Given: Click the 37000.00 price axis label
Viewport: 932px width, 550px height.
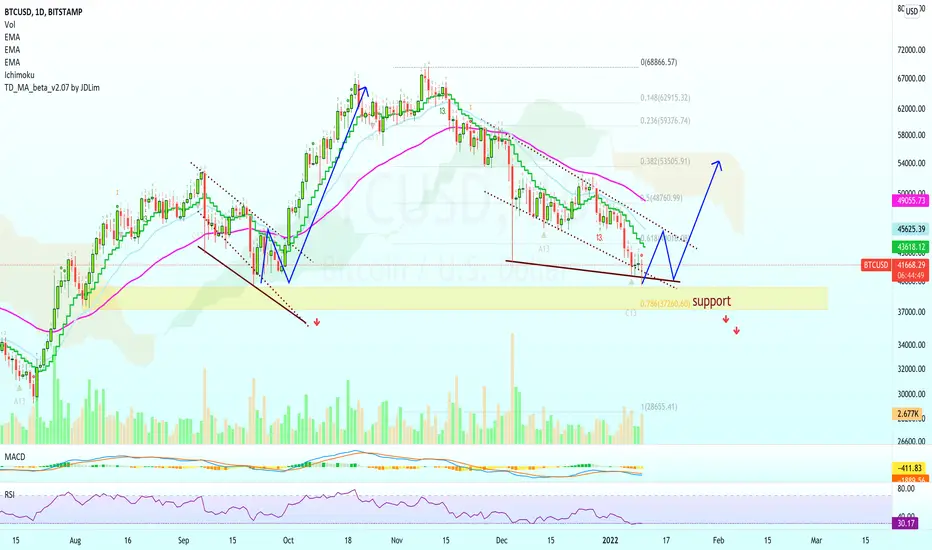Looking at the screenshot, I should tap(911, 312).
